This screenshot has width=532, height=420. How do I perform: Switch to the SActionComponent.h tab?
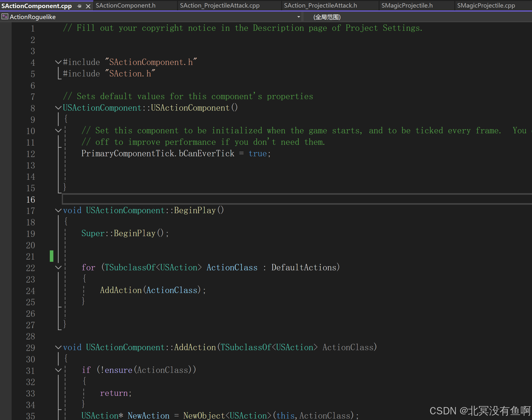[x=126, y=5]
